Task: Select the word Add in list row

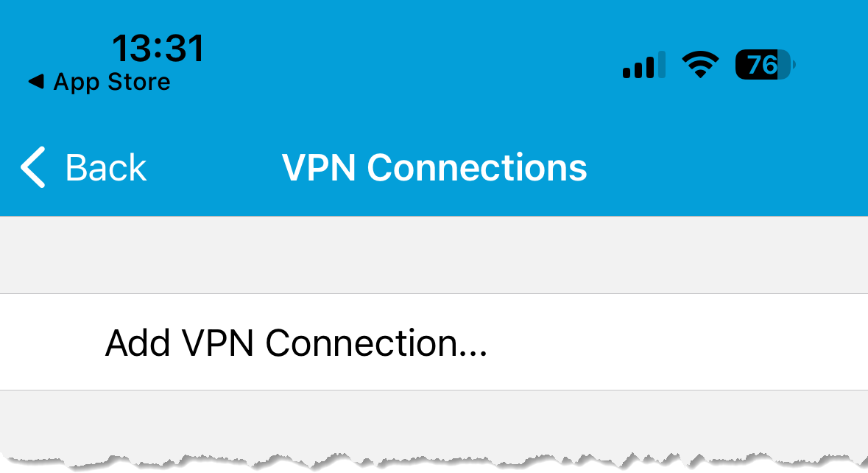Action: click(x=137, y=343)
